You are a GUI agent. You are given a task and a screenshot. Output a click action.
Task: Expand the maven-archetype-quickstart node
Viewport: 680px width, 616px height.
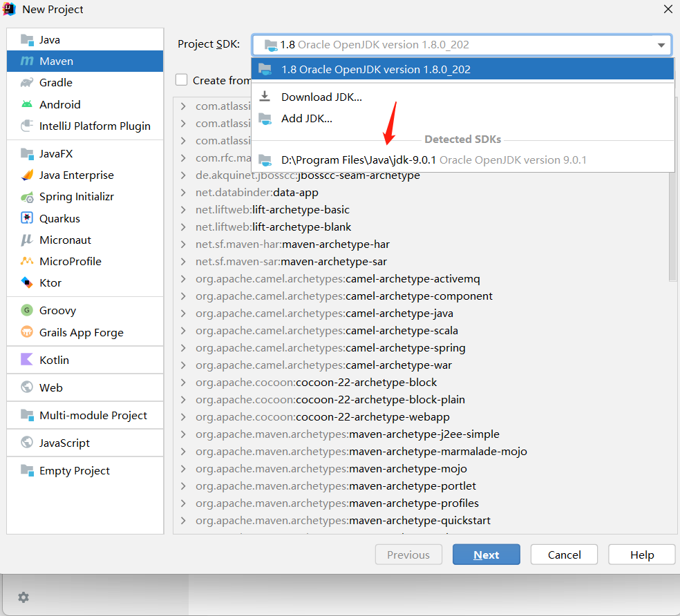[x=183, y=521]
